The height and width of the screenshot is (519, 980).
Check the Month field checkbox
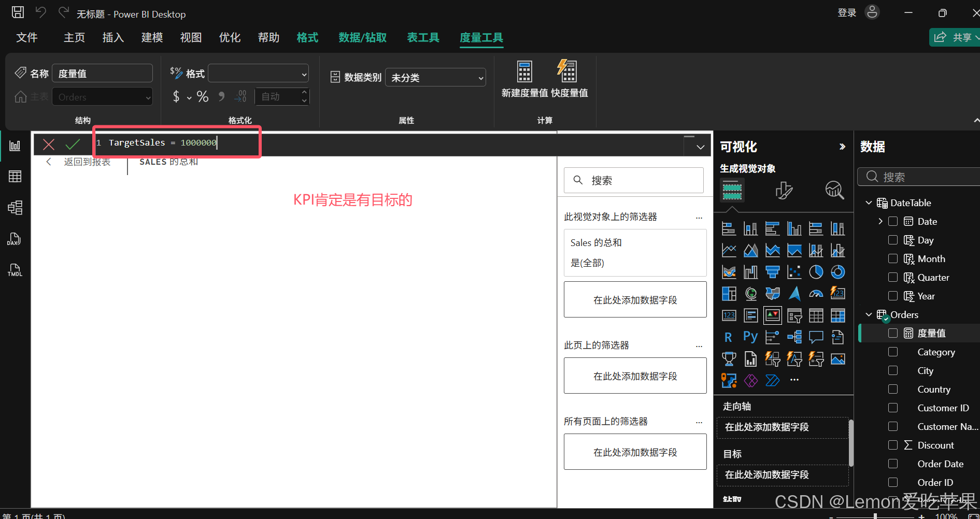click(x=893, y=258)
